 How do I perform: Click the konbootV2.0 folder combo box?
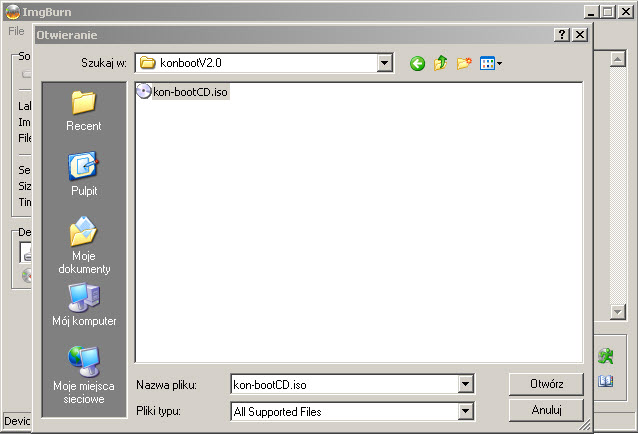[x=264, y=63]
